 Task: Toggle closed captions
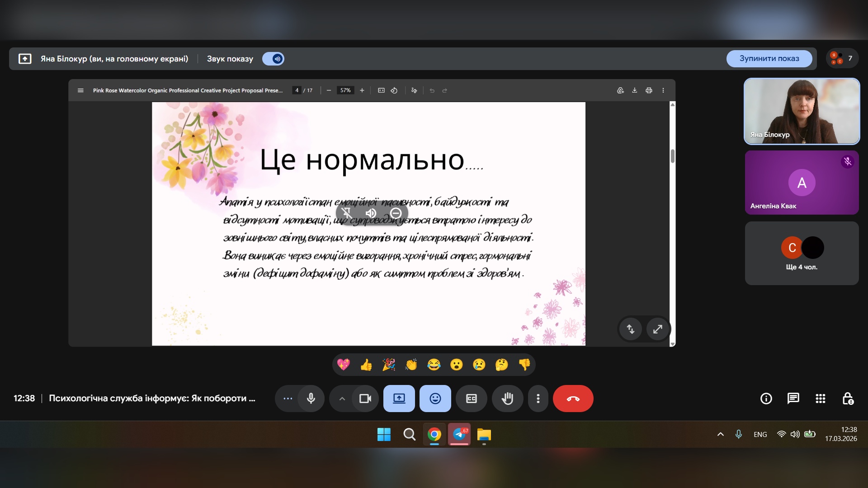tap(471, 399)
